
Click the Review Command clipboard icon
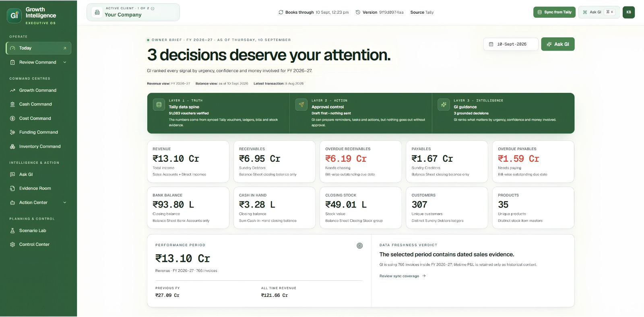tap(12, 62)
